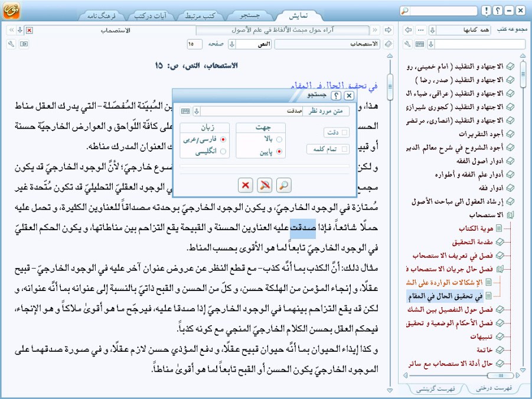
Task: Open the search text history dropdown in dialog
Action: point(197,111)
